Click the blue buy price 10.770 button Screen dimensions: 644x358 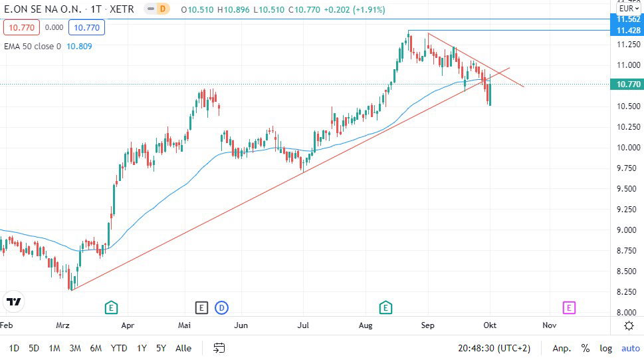[86, 27]
